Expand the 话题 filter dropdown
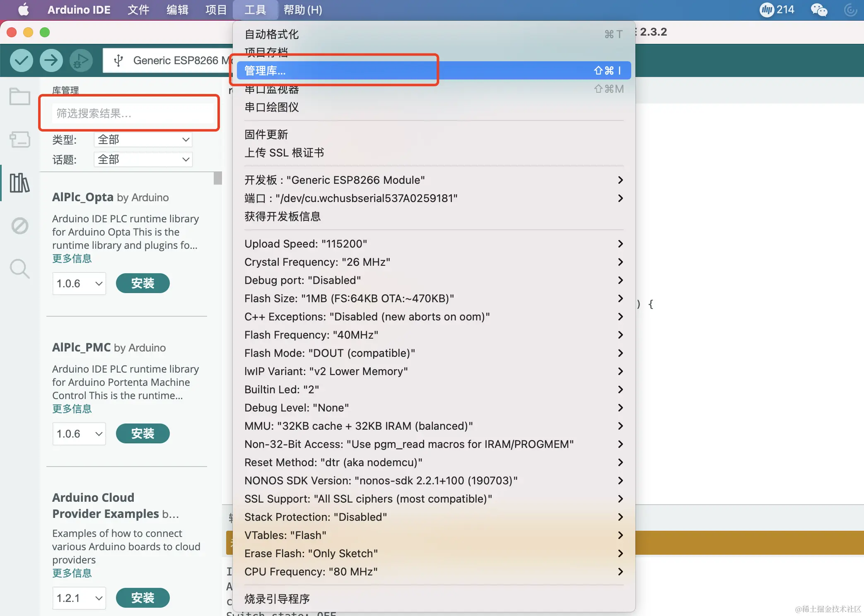The image size is (864, 616). [143, 159]
